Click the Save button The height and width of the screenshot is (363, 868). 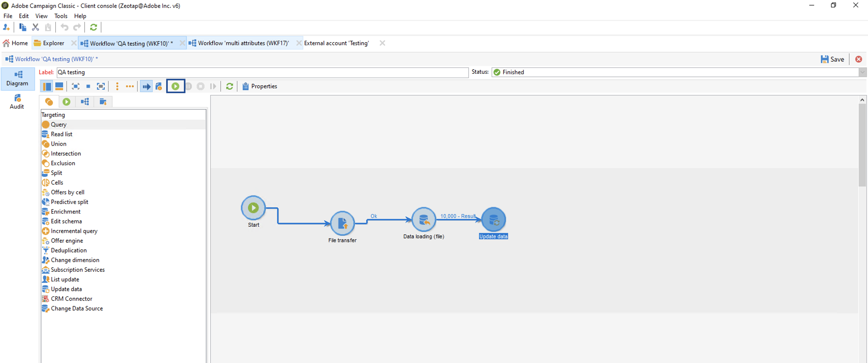pos(832,59)
